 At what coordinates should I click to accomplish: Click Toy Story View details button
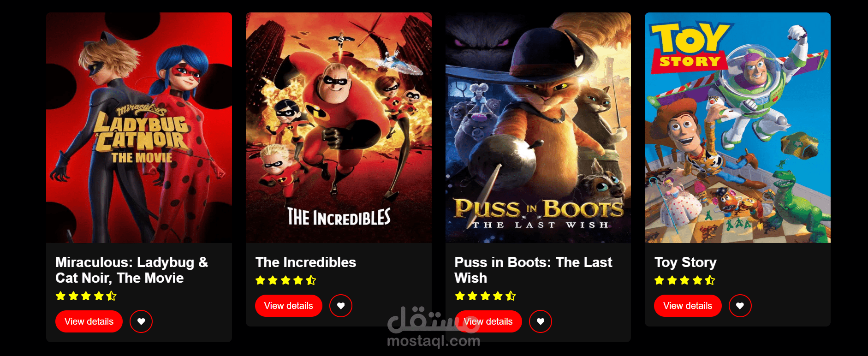(688, 306)
